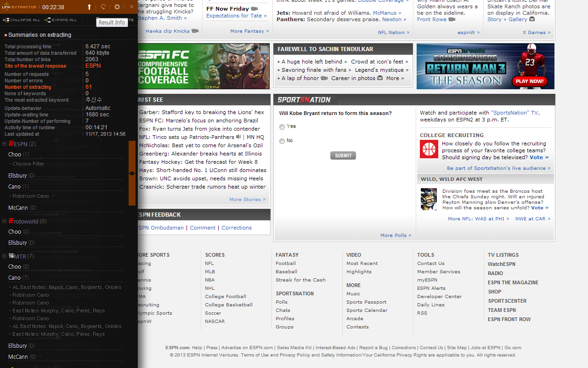Open 'Be part of SportsNation's live audience' link
The height and width of the screenshot is (368, 588).
498,168
